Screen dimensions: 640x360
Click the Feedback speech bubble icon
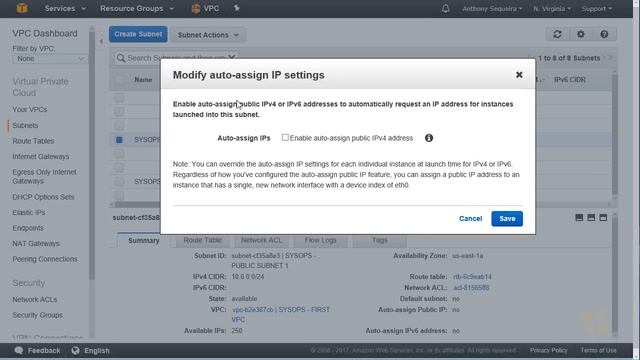coord(18,350)
